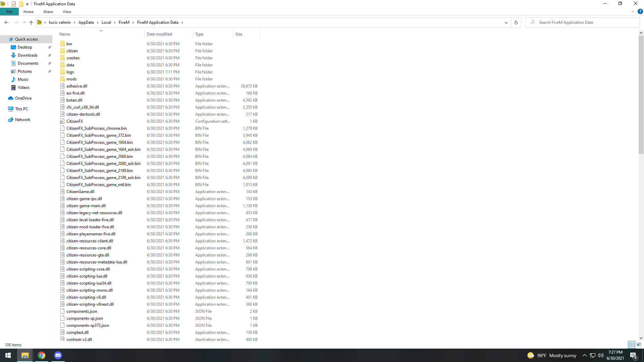
Task: Open Videos in the navigation pane
Action: coord(23,87)
